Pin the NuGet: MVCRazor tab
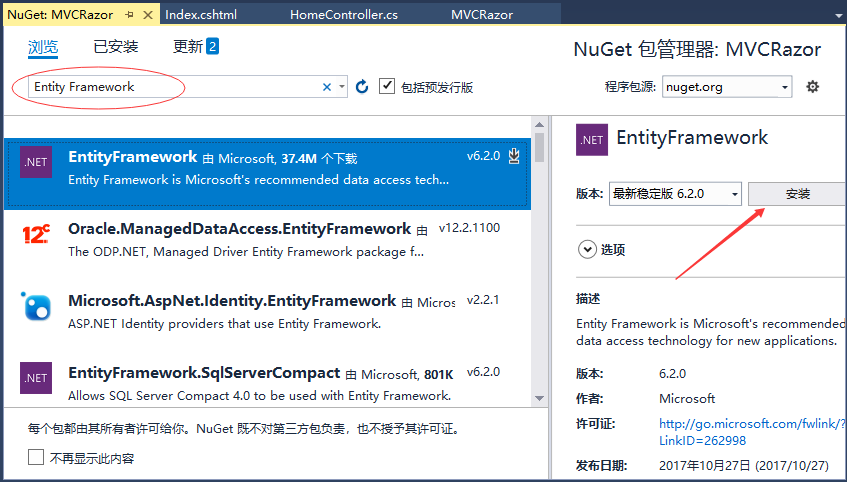Viewport: 847px width, 482px height. tap(129, 15)
